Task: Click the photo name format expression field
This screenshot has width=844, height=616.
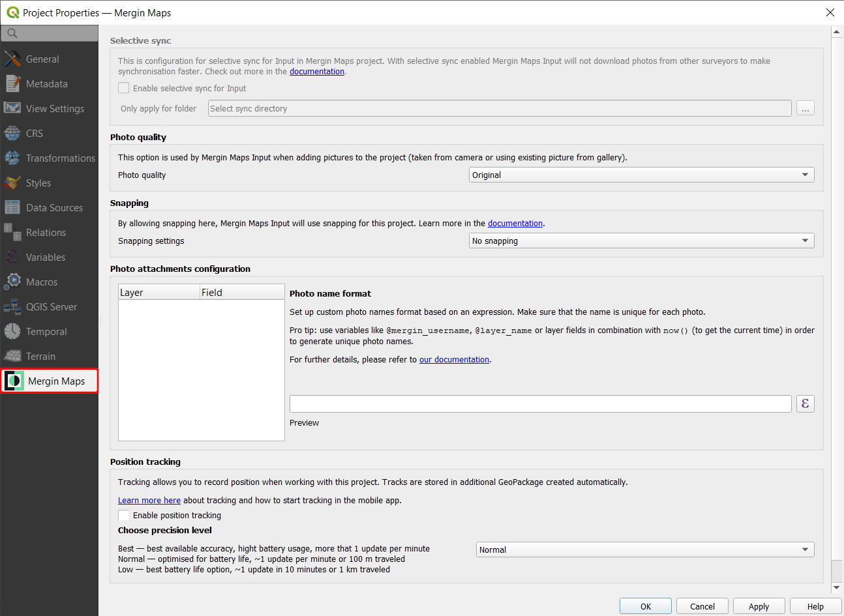Action: pos(541,403)
